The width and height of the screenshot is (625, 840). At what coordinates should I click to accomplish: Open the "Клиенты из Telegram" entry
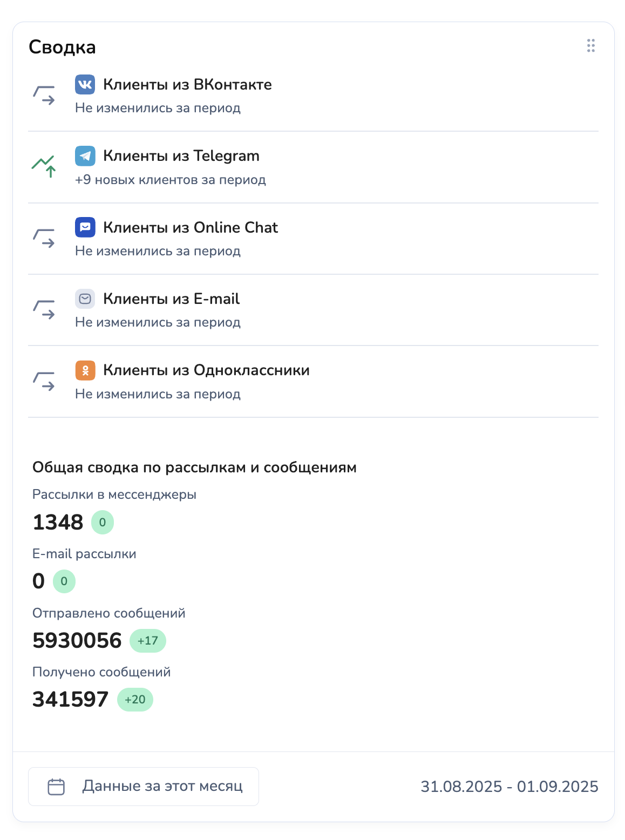click(181, 156)
